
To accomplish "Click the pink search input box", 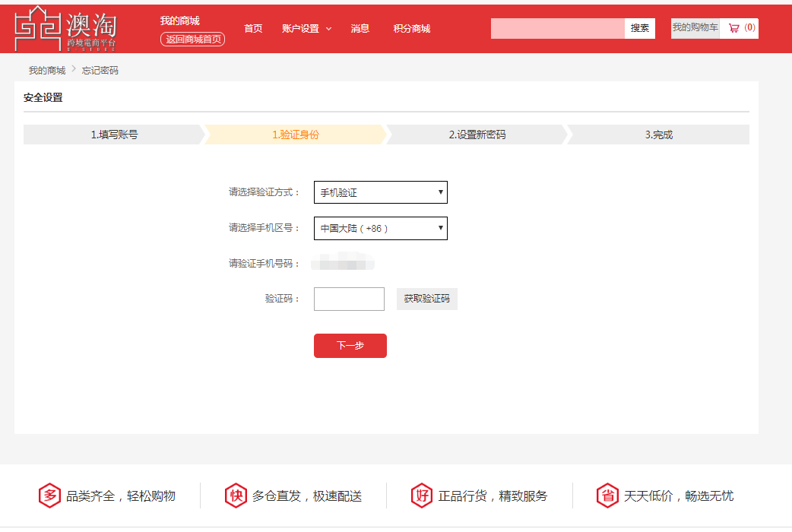I will (557, 28).
